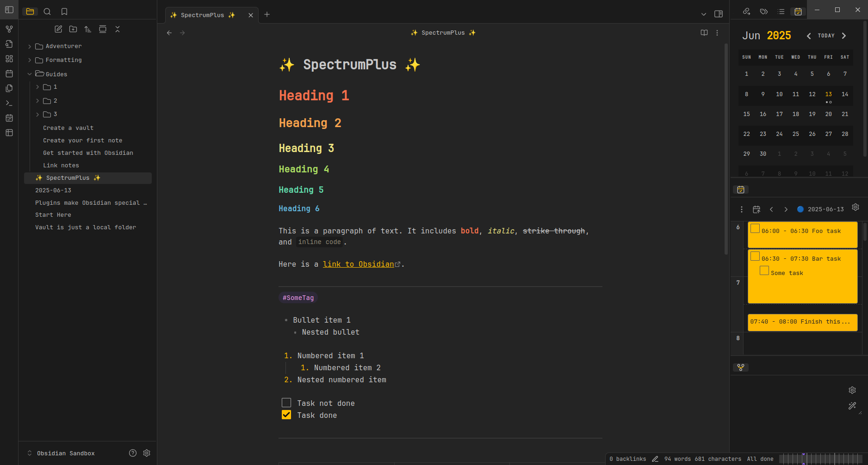Viewport: 868px width, 465px height.
Task: Uncheck the Task done checkbox
Action: (x=286, y=415)
